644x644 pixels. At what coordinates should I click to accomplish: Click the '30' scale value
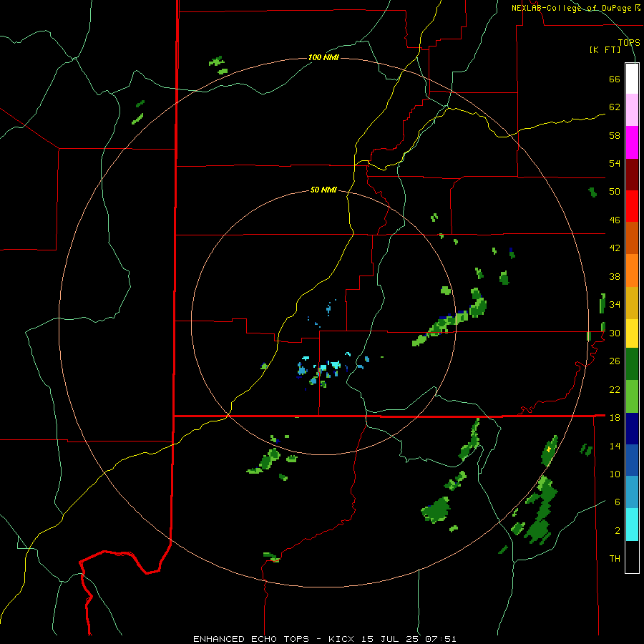coord(615,333)
